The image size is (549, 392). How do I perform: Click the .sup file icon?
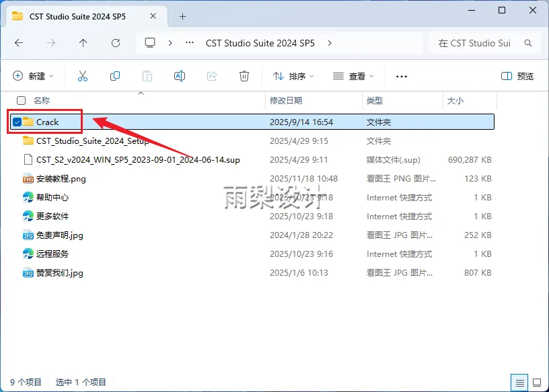28,159
